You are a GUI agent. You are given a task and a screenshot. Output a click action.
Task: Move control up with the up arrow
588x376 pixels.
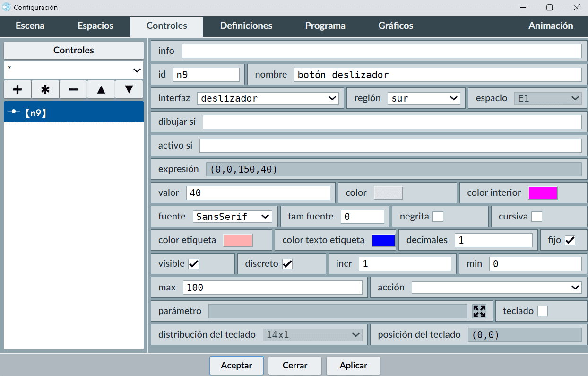coord(101,89)
